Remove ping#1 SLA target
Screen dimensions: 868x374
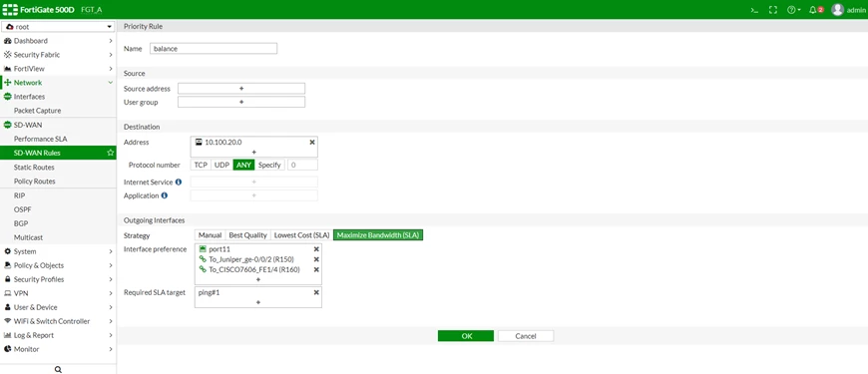[x=316, y=292]
